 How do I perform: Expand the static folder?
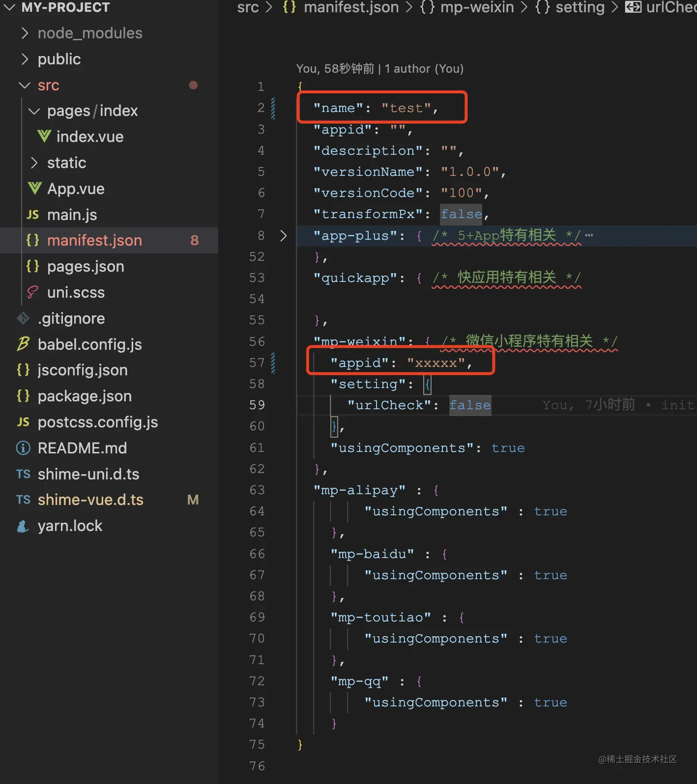pos(34,163)
